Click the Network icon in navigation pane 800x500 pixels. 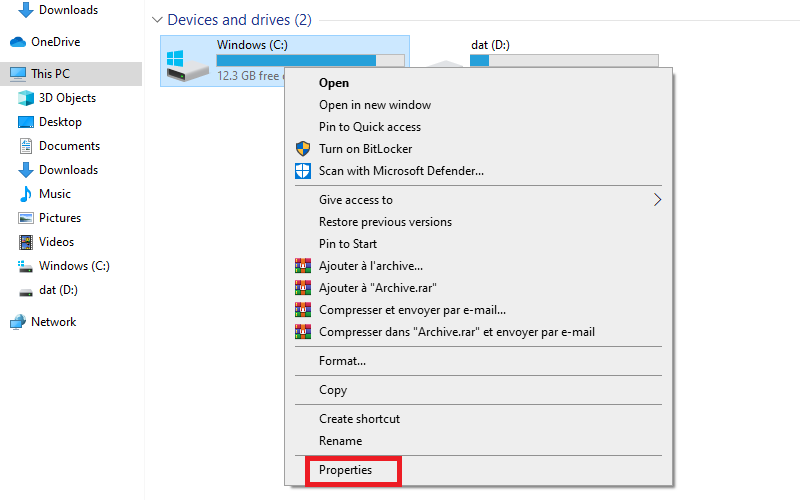[18, 322]
